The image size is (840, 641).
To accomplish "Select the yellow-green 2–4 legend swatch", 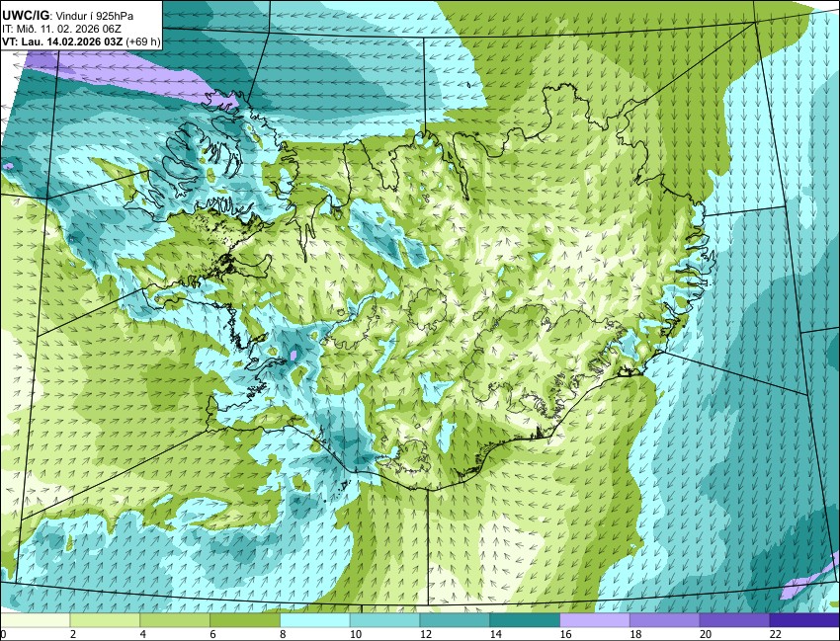I will tap(105, 620).
